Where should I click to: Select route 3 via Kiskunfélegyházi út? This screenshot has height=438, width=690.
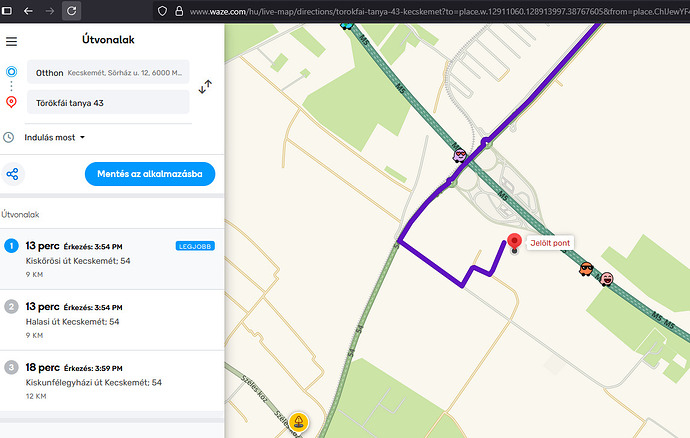pos(112,381)
